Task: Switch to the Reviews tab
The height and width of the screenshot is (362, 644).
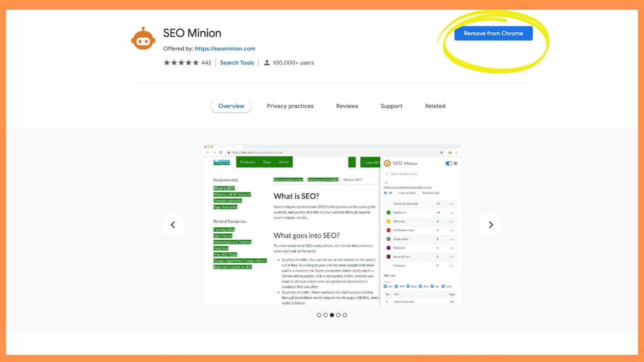Action: (347, 106)
